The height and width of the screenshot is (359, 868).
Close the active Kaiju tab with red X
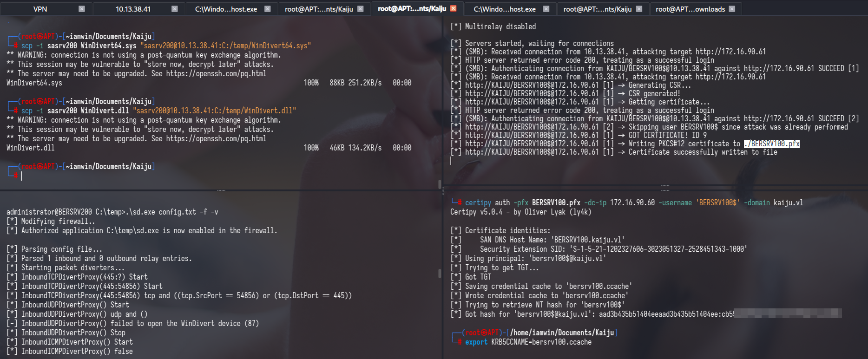(x=454, y=8)
